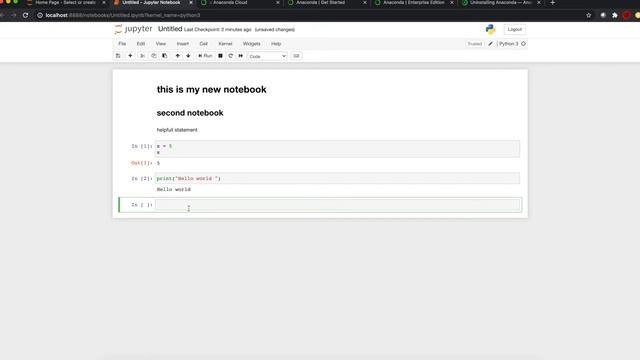Close the Untitled Jupyter Notebook tab

[x=191, y=2]
